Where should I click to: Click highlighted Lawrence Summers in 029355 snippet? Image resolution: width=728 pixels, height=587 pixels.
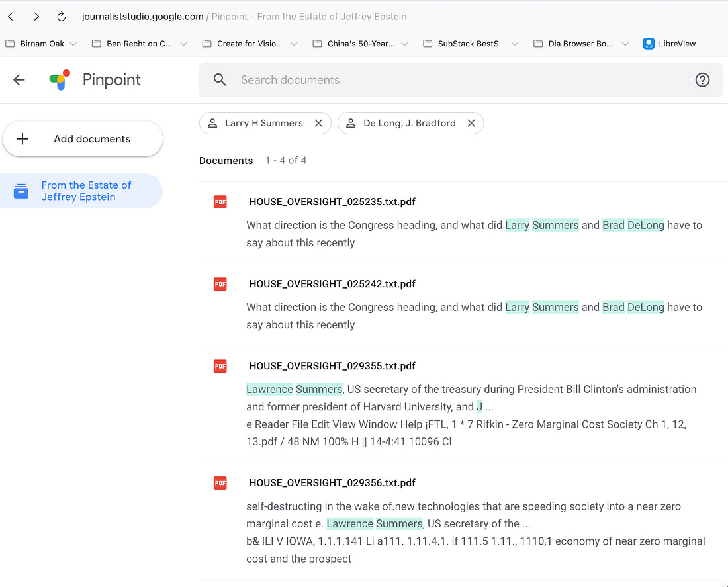pos(295,390)
